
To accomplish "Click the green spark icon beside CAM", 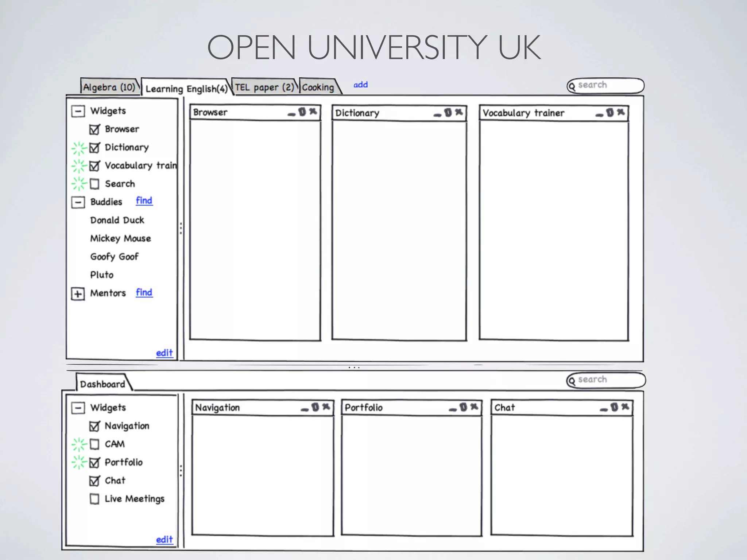I will 79,444.
